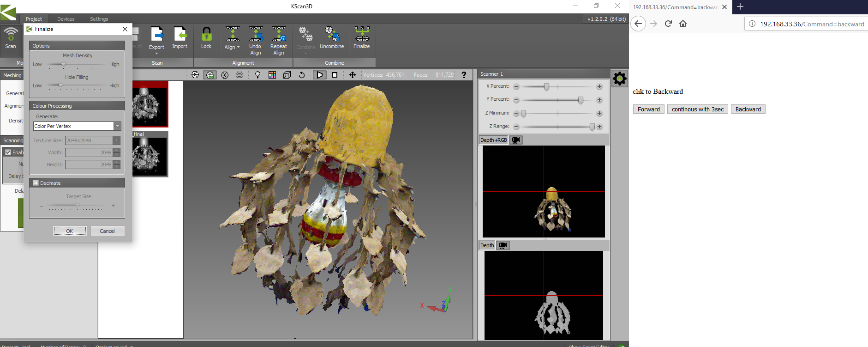Switch to the Devices tab
The height and width of the screenshot is (347, 868).
click(66, 19)
